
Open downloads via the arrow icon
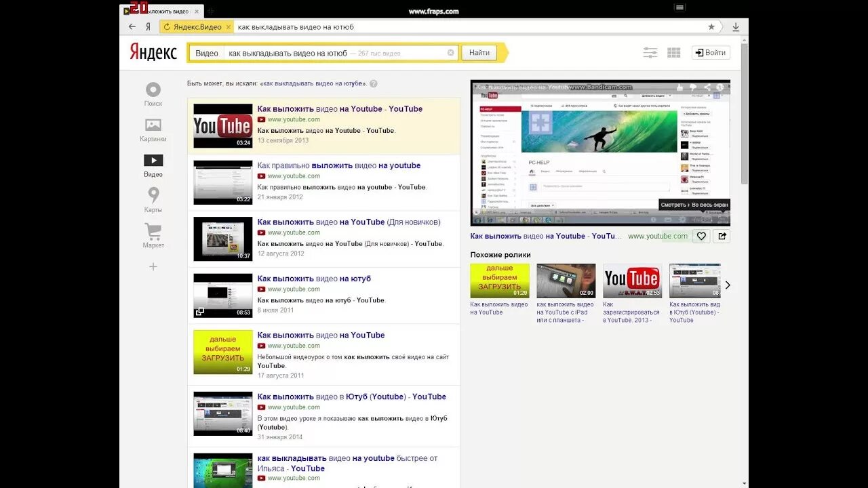pyautogui.click(x=736, y=26)
